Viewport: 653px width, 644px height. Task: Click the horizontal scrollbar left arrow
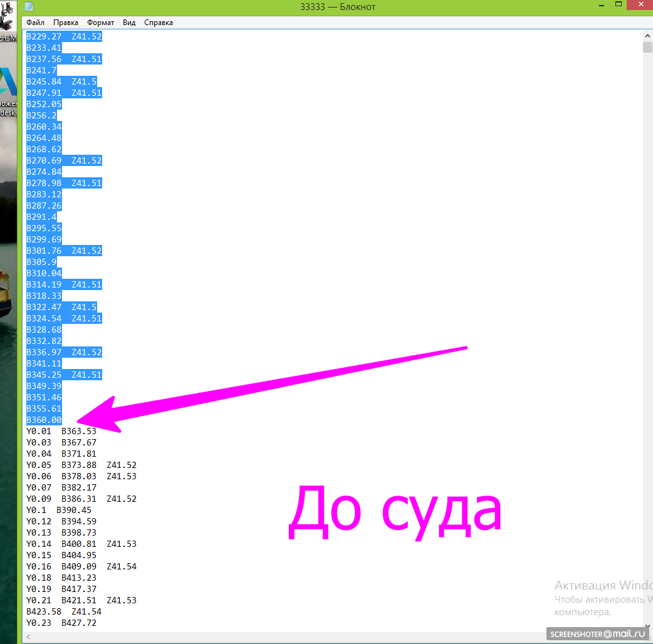(28, 636)
